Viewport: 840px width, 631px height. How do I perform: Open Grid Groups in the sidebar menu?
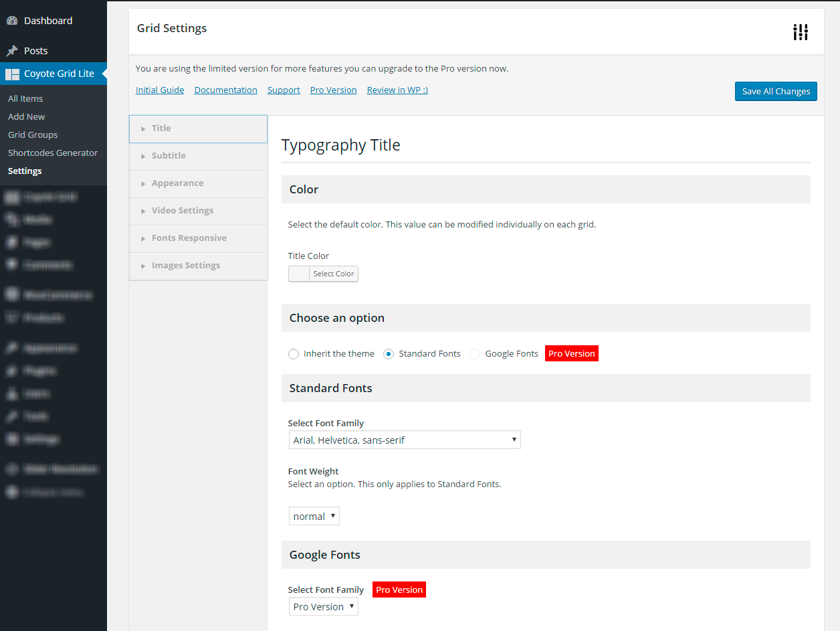(33, 134)
